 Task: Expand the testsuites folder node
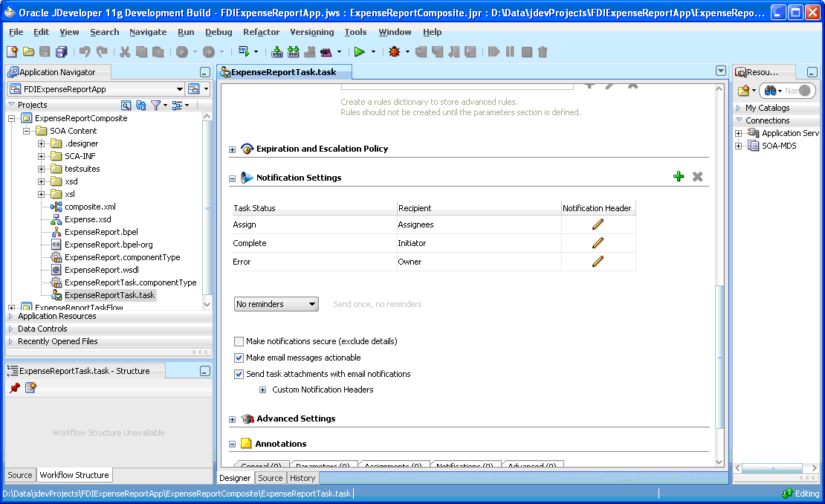tap(41, 169)
